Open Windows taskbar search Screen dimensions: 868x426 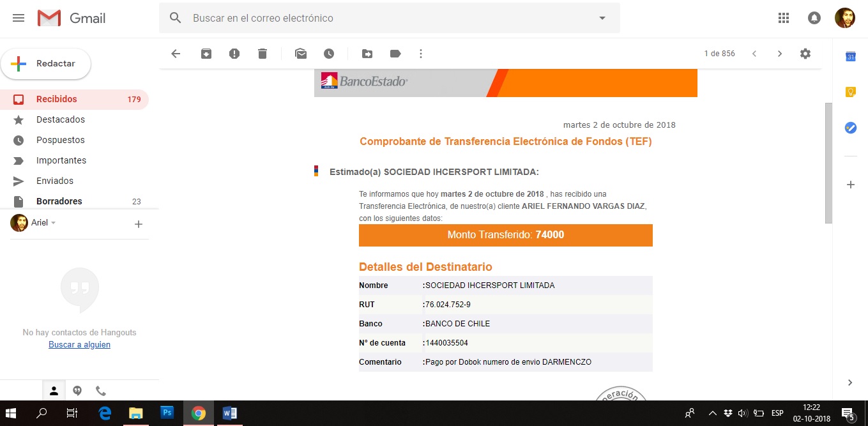click(x=42, y=413)
